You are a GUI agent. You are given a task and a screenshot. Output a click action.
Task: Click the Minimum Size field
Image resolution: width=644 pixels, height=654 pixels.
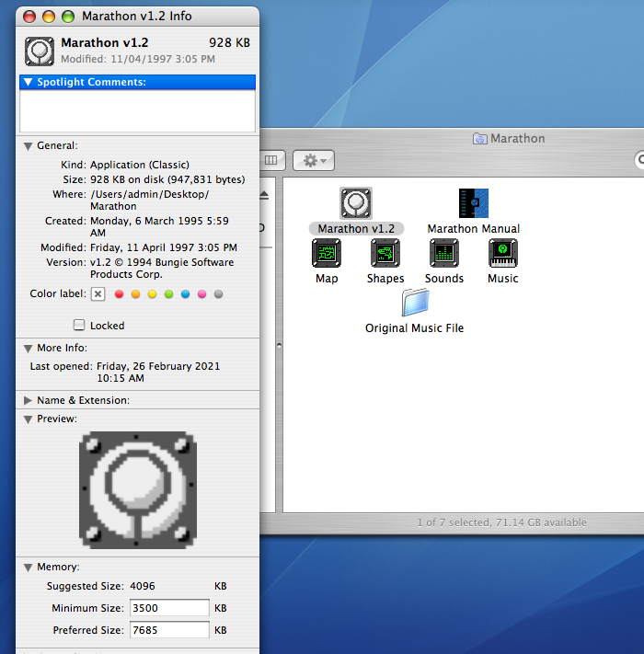coord(169,608)
